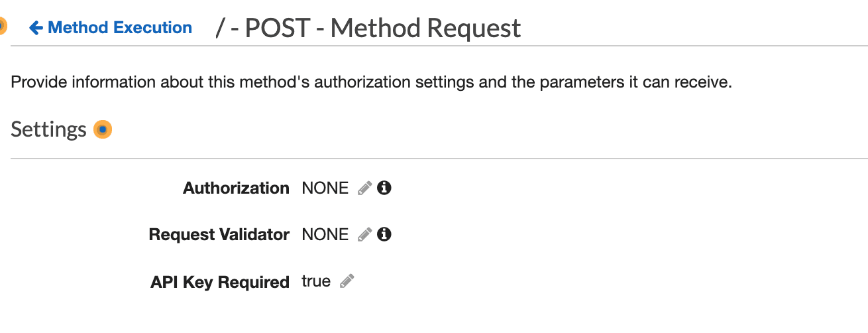Viewport: 868px width, 333px height.
Task: Click the divider line under page title
Action: click(x=439, y=46)
